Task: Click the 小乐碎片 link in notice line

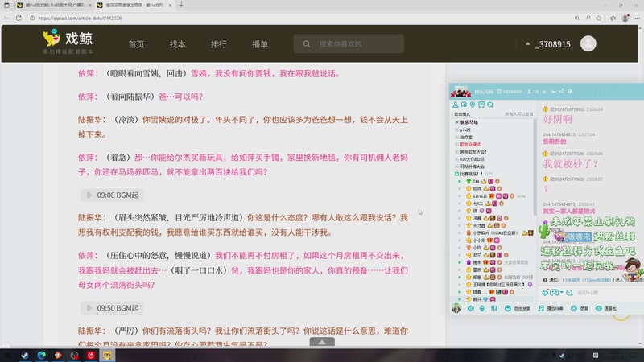Action: [587, 280]
